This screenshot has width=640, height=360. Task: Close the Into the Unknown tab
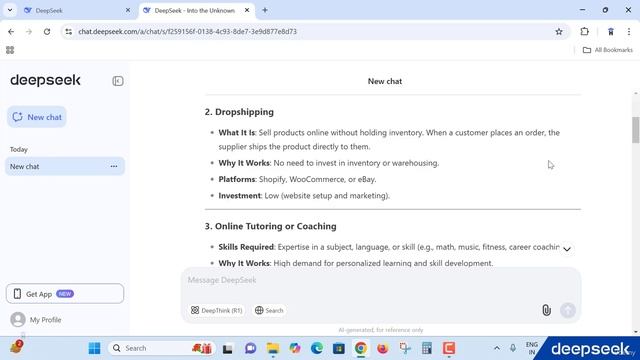[247, 10]
